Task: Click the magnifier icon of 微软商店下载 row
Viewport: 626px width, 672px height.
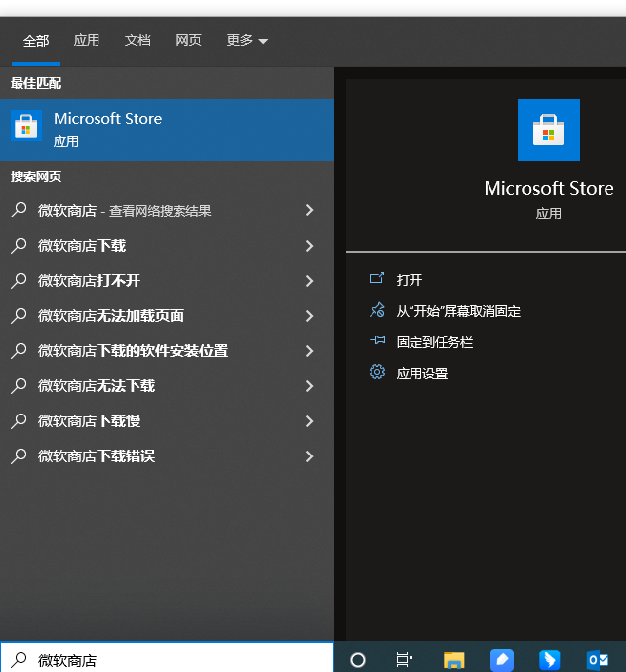Action: (x=19, y=246)
